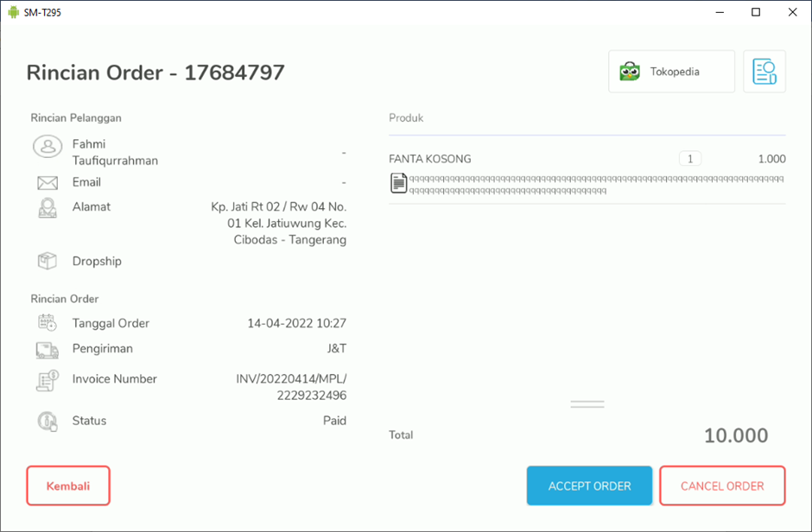812x532 pixels.
Task: Click the Android icon in title bar
Action: (13, 12)
